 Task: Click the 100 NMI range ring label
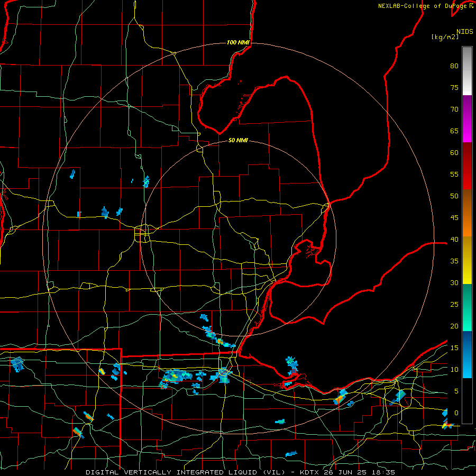(x=239, y=42)
